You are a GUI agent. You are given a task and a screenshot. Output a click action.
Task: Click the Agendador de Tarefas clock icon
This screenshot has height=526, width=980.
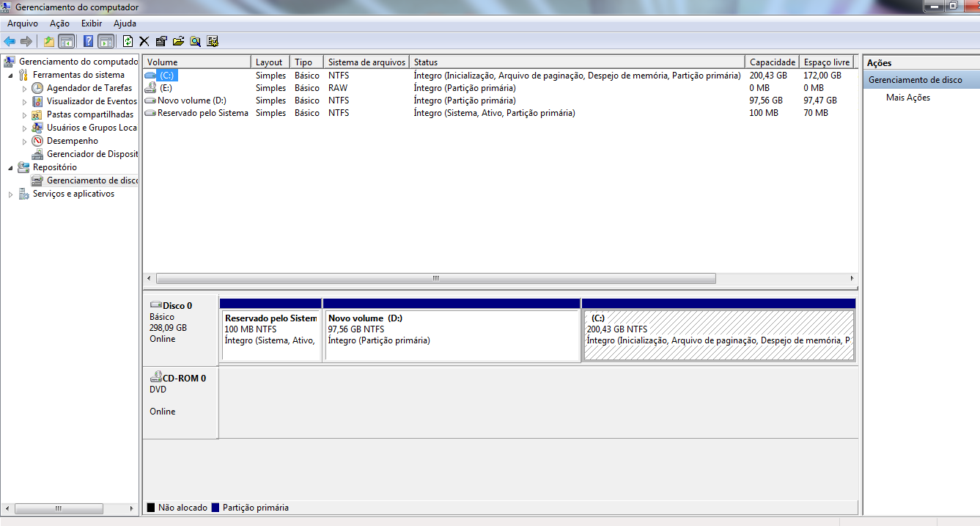pyautogui.click(x=37, y=88)
